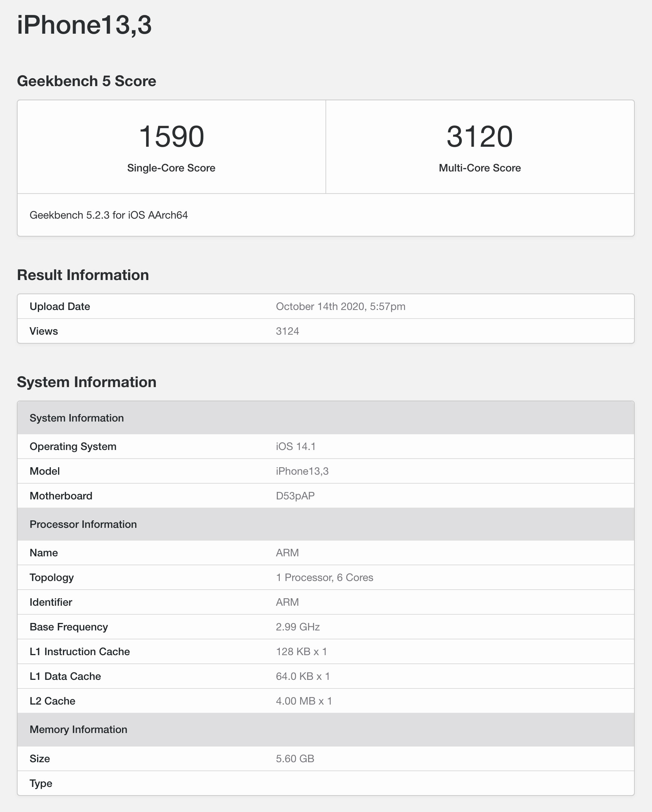Click the Base Frequency value 2.99 GHz
Viewport: 652px width, 812px height.
point(298,627)
